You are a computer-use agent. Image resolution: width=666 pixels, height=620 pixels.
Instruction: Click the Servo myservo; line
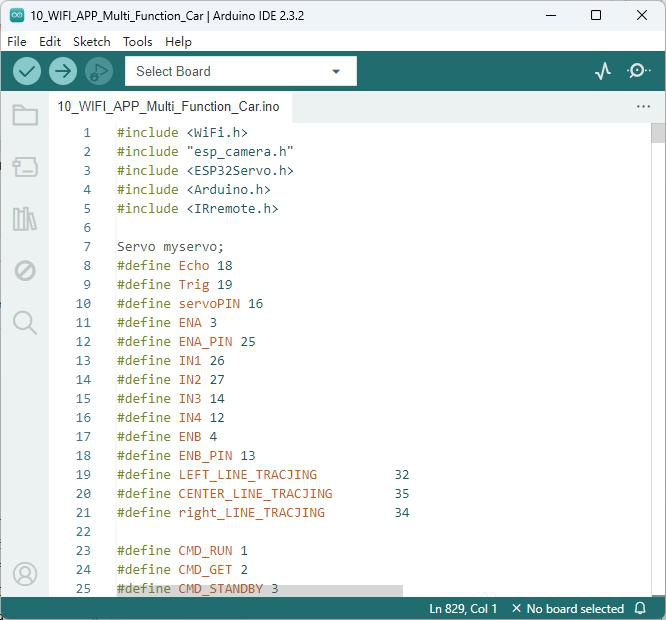[170, 246]
